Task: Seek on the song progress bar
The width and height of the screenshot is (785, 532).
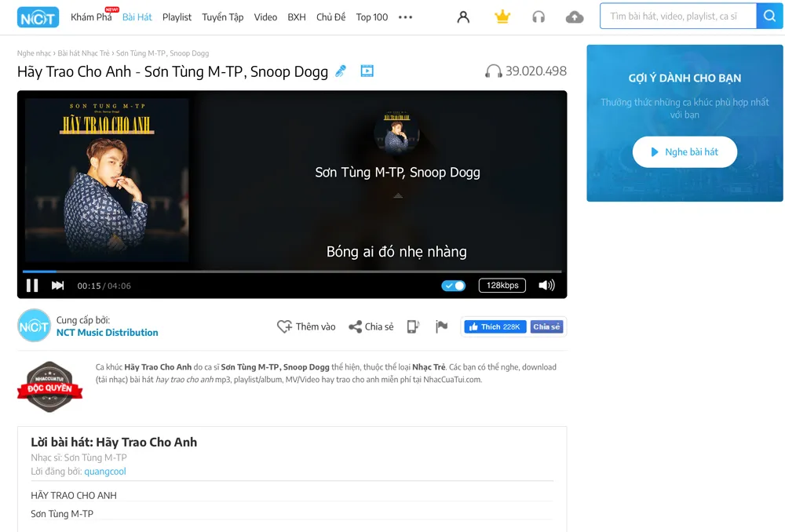Action: coord(292,271)
